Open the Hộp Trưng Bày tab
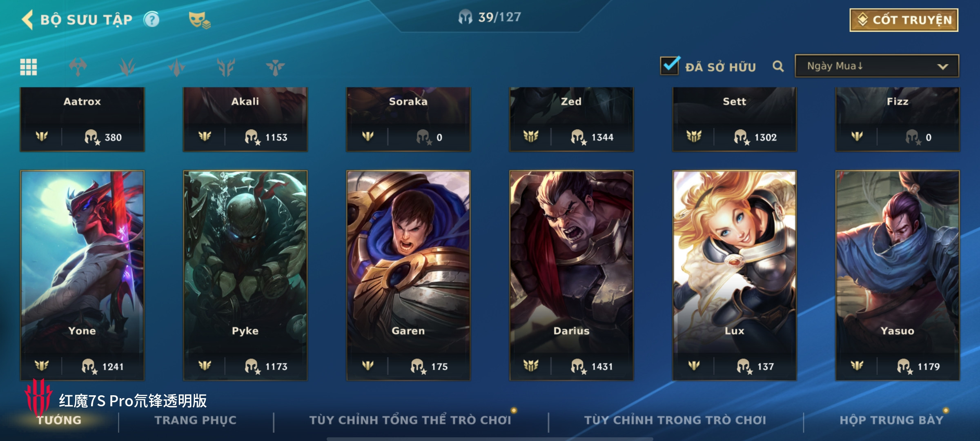This screenshot has height=441, width=980. click(891, 420)
